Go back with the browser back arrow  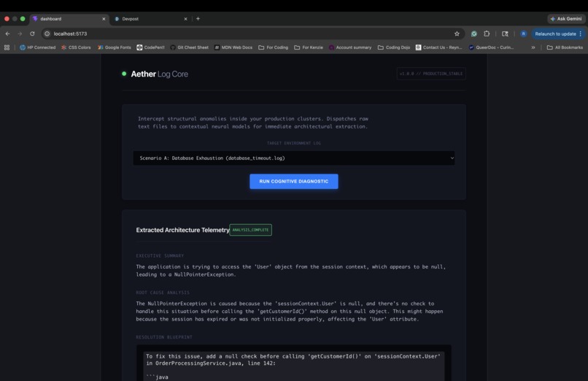coord(7,34)
